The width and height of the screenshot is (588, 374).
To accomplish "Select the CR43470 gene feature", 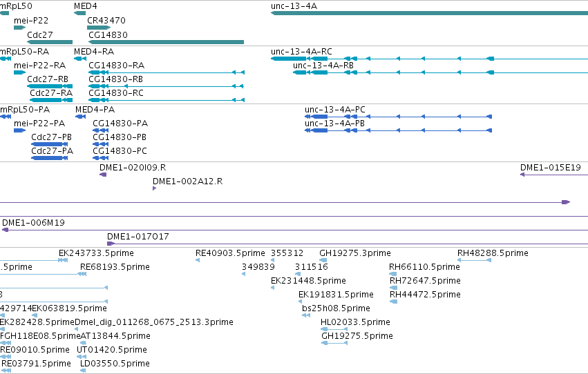I will point(99,28).
